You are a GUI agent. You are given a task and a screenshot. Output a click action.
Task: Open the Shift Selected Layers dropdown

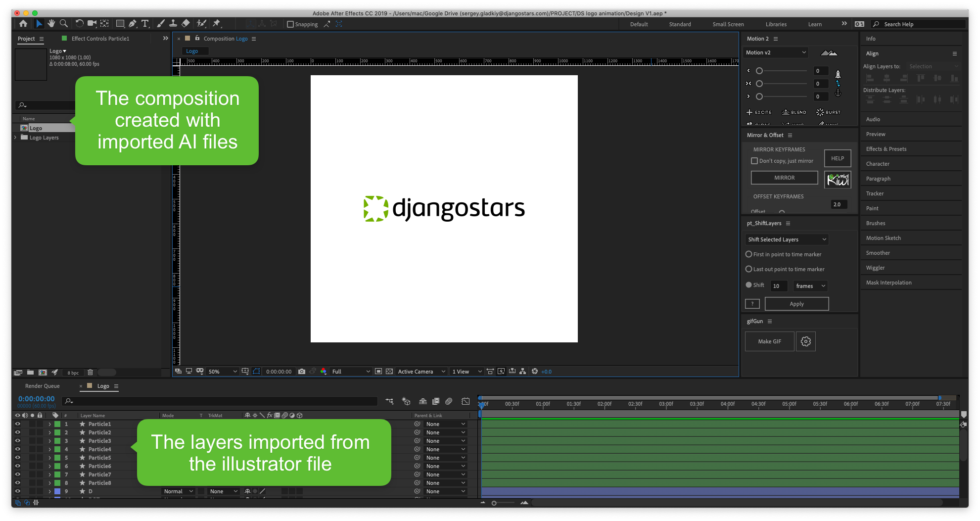pos(787,239)
